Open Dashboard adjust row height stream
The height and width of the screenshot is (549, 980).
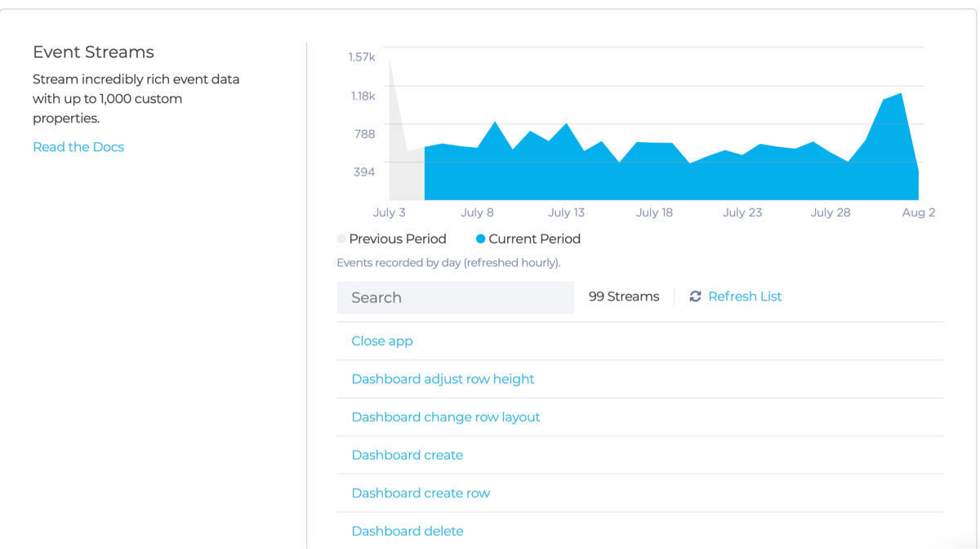pyautogui.click(x=443, y=379)
